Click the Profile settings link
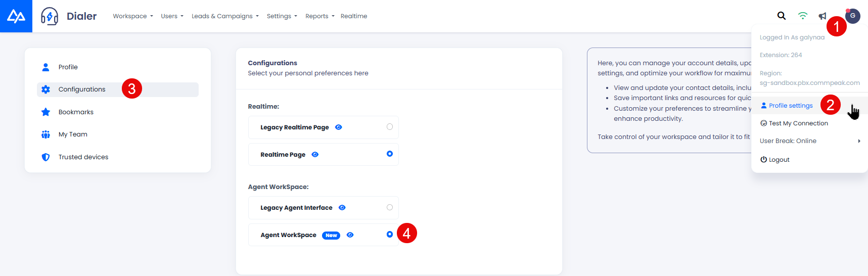 [791, 106]
